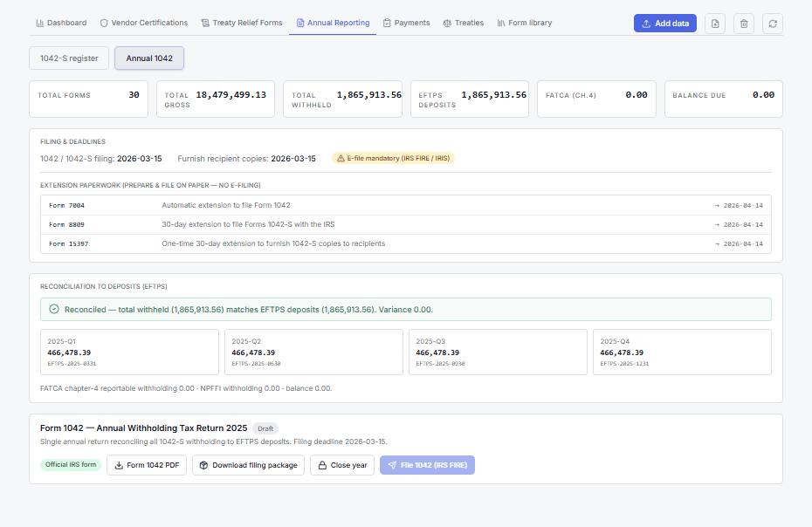Select the Annual 1042 view

[x=149, y=58]
